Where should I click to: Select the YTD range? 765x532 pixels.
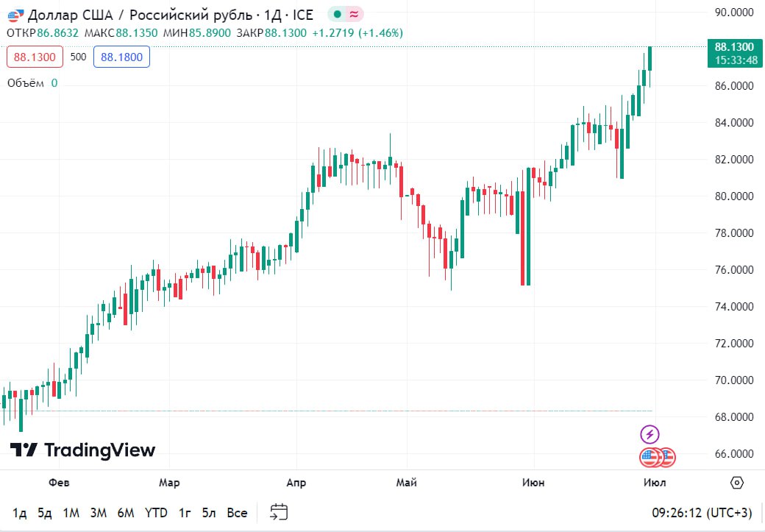(x=155, y=513)
